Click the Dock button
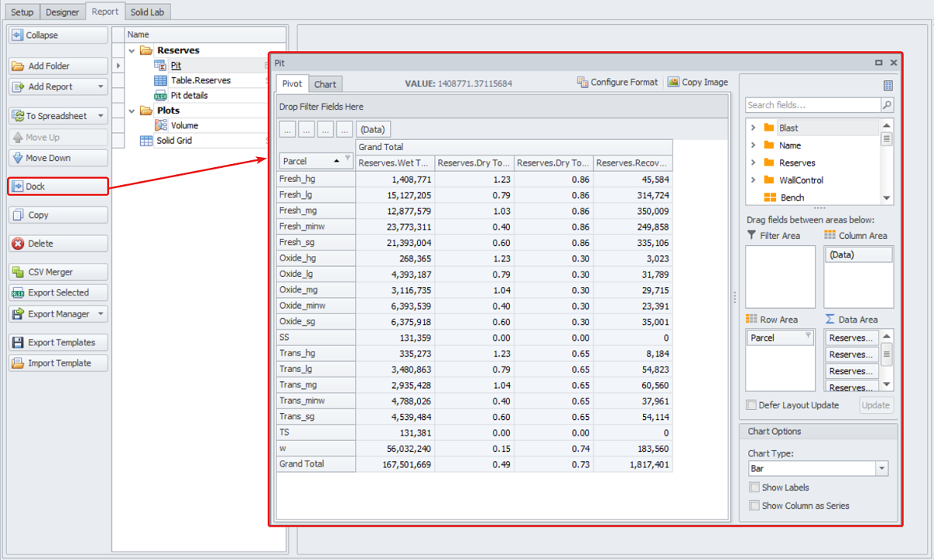 [x=58, y=187]
